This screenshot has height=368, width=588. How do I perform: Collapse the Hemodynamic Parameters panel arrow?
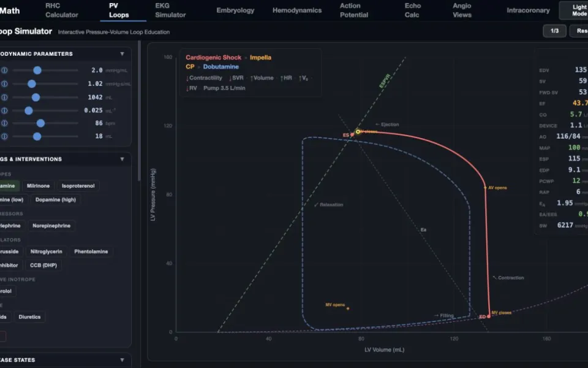pos(122,54)
